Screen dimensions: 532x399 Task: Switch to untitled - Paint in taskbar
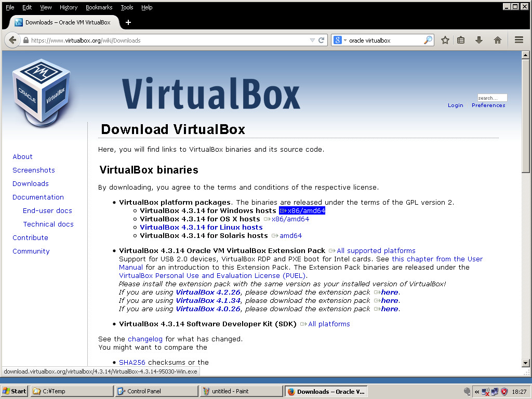pyautogui.click(x=241, y=391)
